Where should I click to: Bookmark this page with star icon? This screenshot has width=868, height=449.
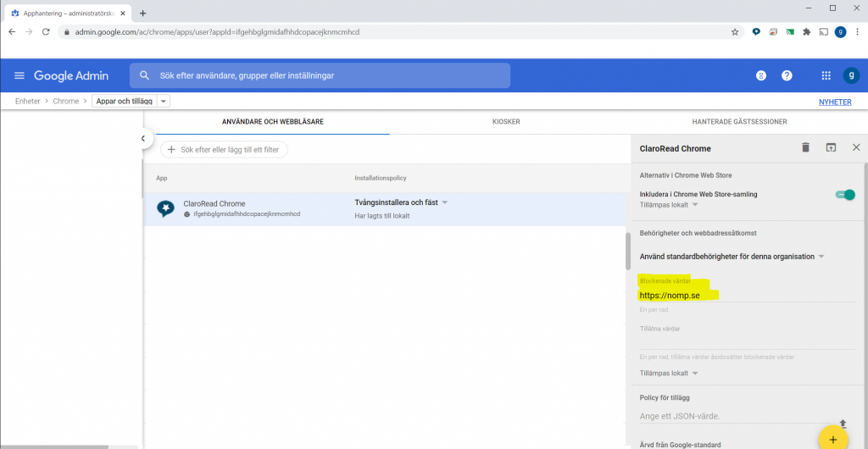[x=735, y=32]
